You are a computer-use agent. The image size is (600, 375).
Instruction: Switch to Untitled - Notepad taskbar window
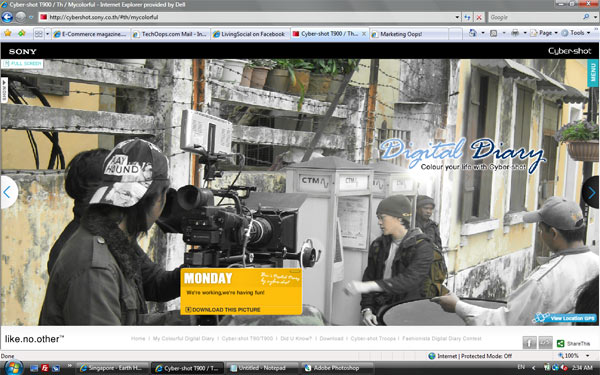(262, 368)
